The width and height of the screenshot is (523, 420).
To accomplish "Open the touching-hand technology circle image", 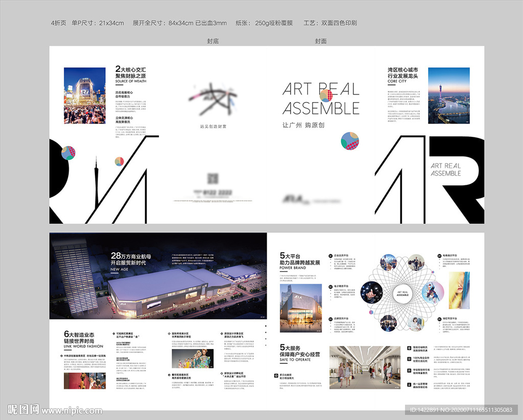I will click(x=372, y=292).
